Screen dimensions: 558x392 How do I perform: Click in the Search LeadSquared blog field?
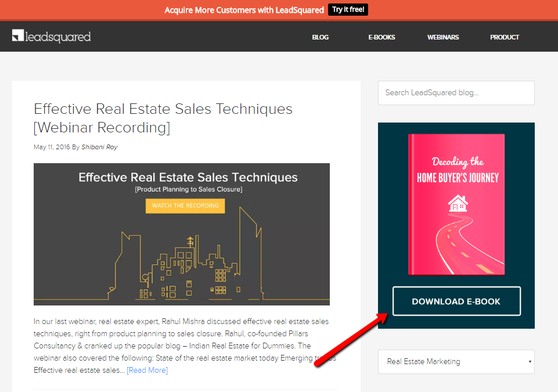456,93
